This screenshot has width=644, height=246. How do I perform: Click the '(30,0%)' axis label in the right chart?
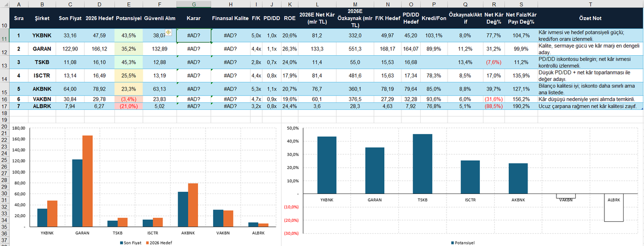(290, 233)
